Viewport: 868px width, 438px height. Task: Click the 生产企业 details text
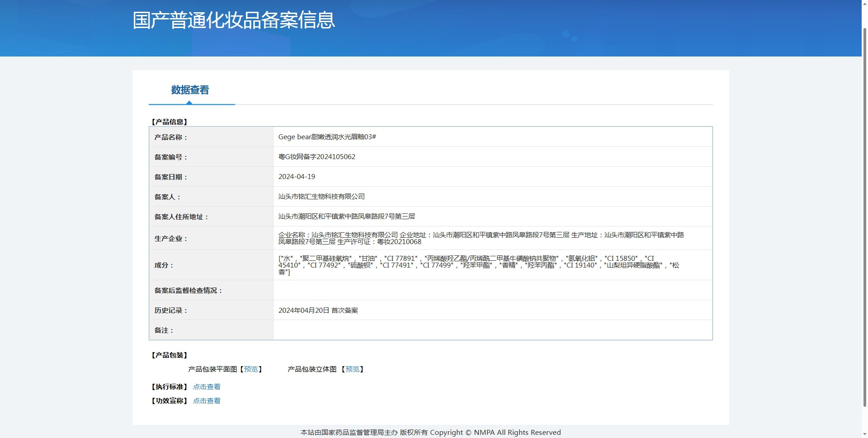click(481, 238)
